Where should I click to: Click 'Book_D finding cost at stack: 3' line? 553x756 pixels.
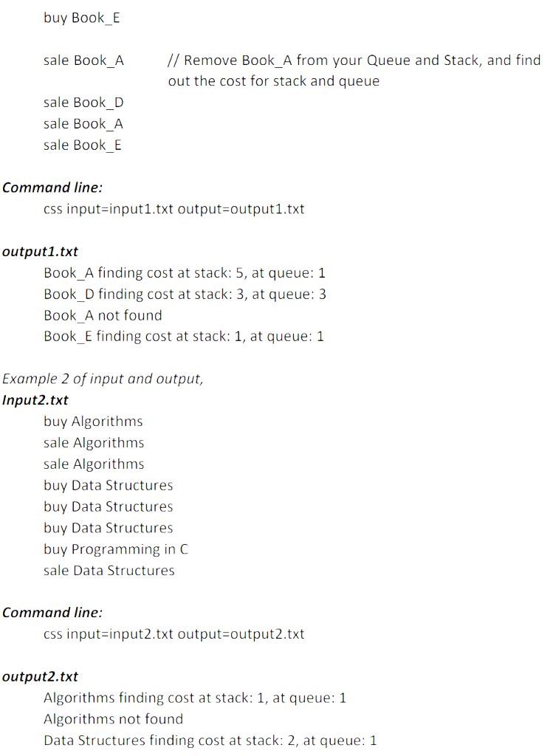click(x=185, y=294)
